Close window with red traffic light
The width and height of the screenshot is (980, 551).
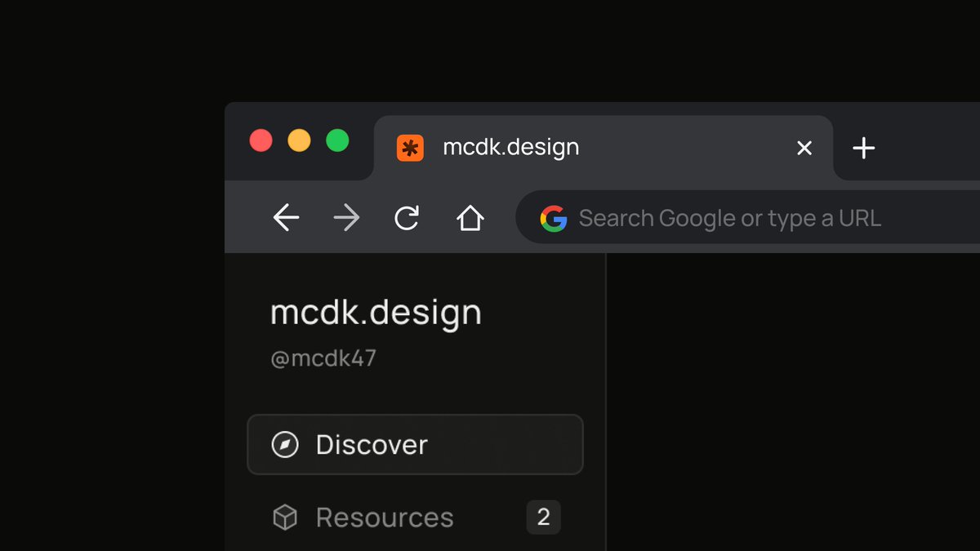pos(261,140)
